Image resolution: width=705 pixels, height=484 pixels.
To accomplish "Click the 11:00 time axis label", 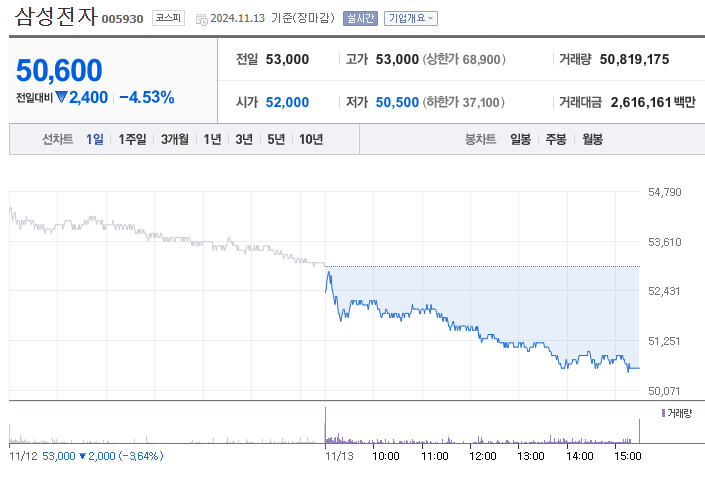I will [435, 456].
